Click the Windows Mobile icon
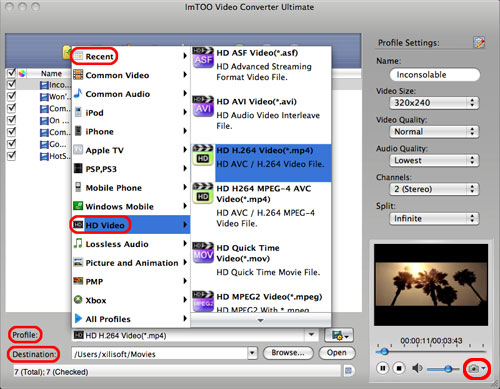Viewport: 500px width, 389px height. click(x=78, y=206)
